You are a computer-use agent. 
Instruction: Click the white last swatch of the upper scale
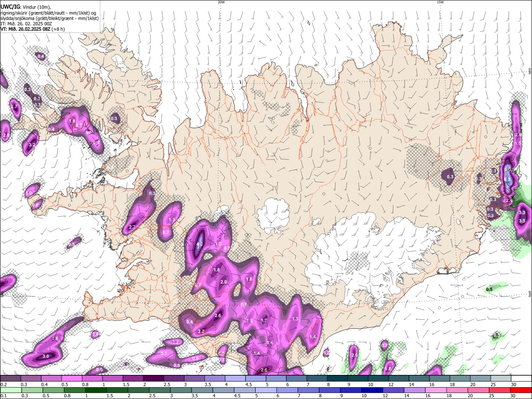(522, 379)
